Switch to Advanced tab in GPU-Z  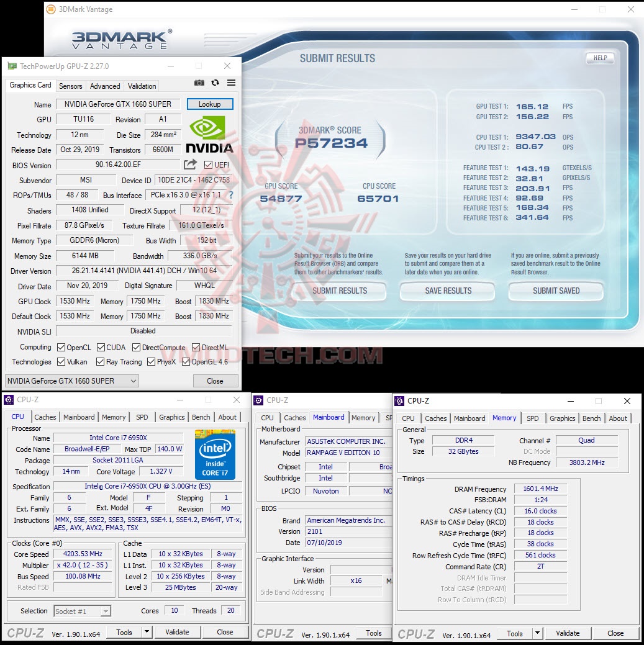tap(105, 86)
